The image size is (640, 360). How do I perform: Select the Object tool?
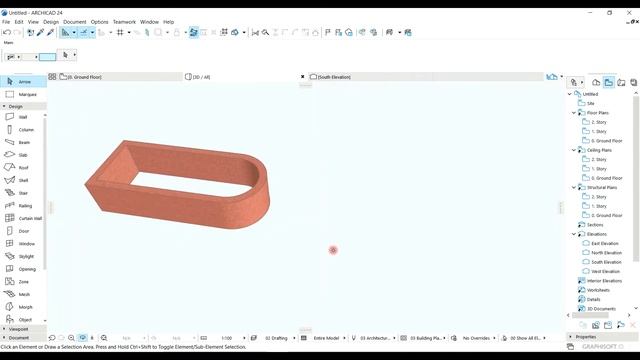(22, 320)
